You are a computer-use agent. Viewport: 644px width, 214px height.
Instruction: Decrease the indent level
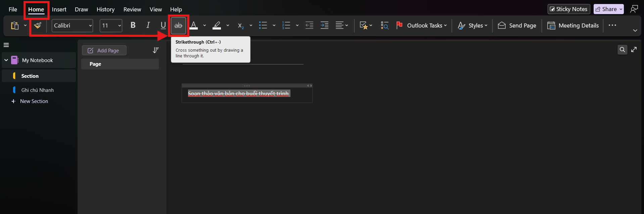(309, 25)
